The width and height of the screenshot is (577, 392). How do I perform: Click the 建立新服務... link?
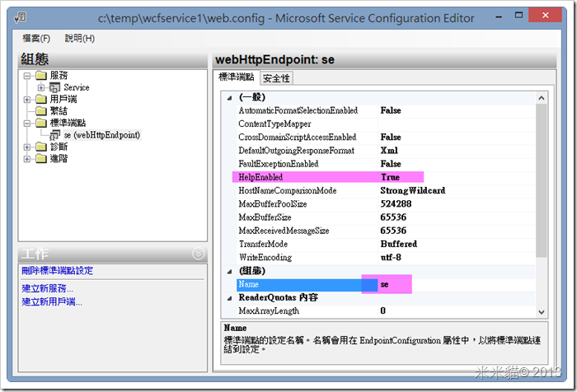pos(48,288)
